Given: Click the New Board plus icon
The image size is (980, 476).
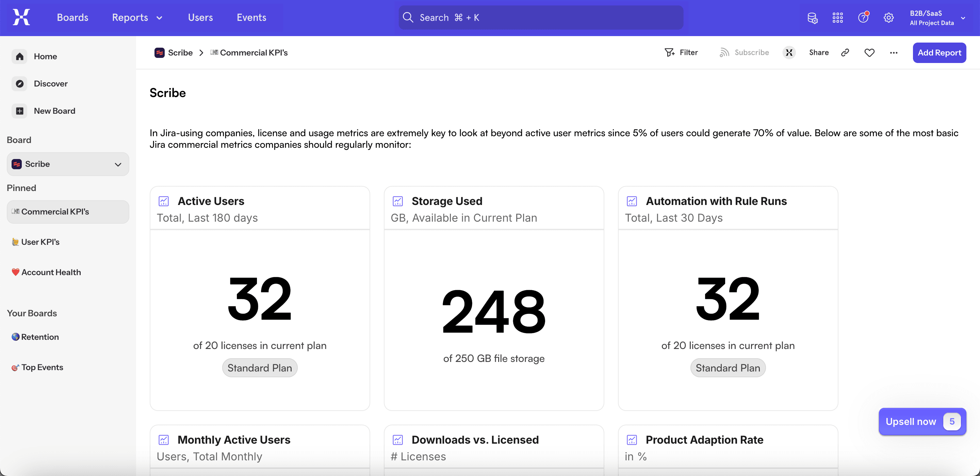Looking at the screenshot, I should coord(19,111).
